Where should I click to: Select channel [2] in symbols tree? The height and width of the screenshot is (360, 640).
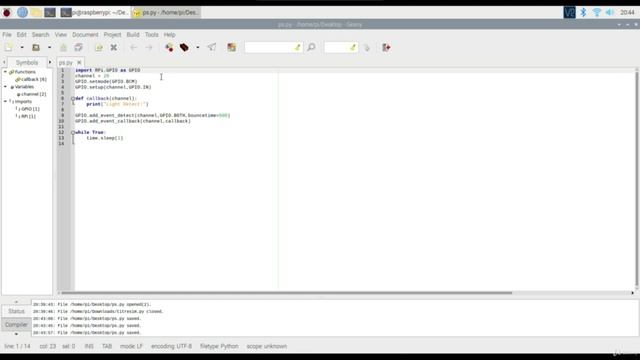[31, 94]
